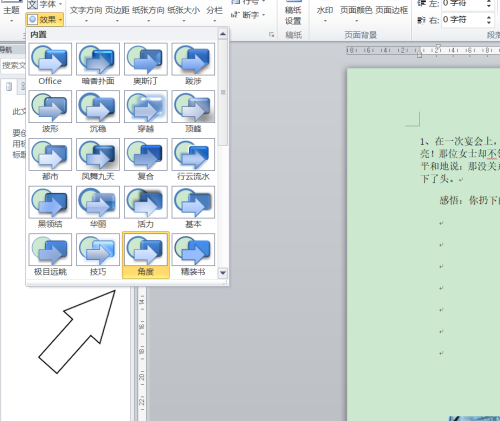
Task: Expand the 水印 dropdown
Action: 325,13
